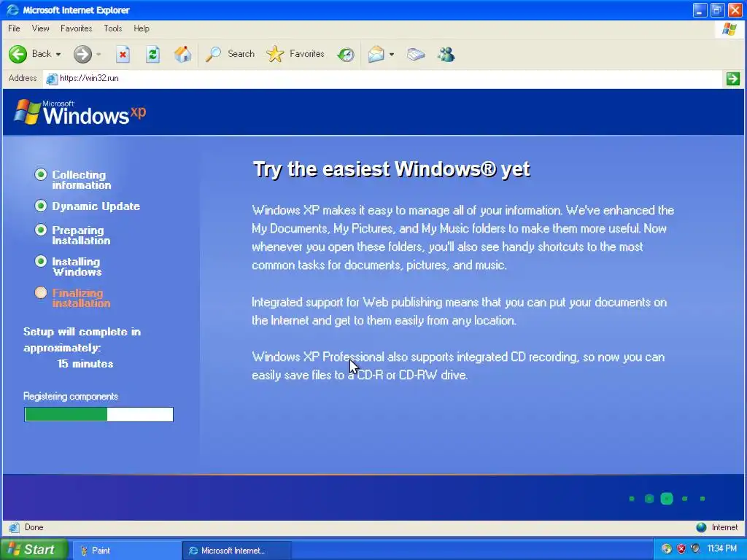This screenshot has width=747, height=560.
Task: Open the View menu
Action: pos(41,28)
